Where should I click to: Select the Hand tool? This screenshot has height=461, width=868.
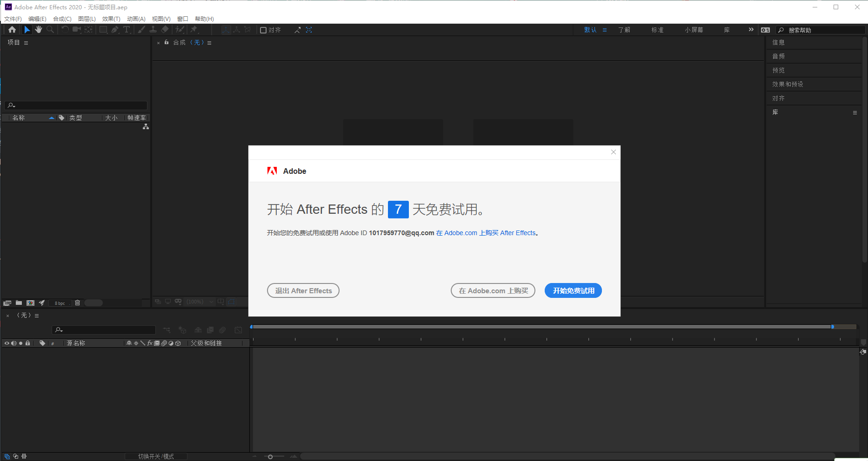point(39,30)
